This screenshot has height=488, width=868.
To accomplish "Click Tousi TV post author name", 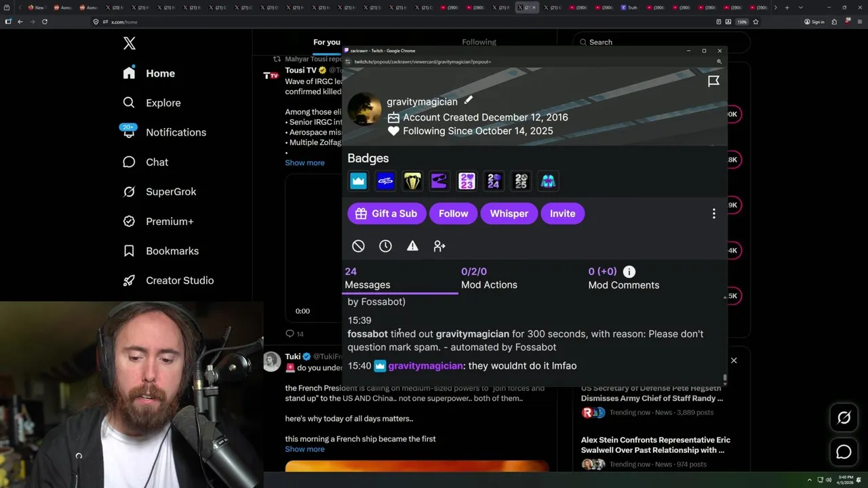I will point(300,70).
